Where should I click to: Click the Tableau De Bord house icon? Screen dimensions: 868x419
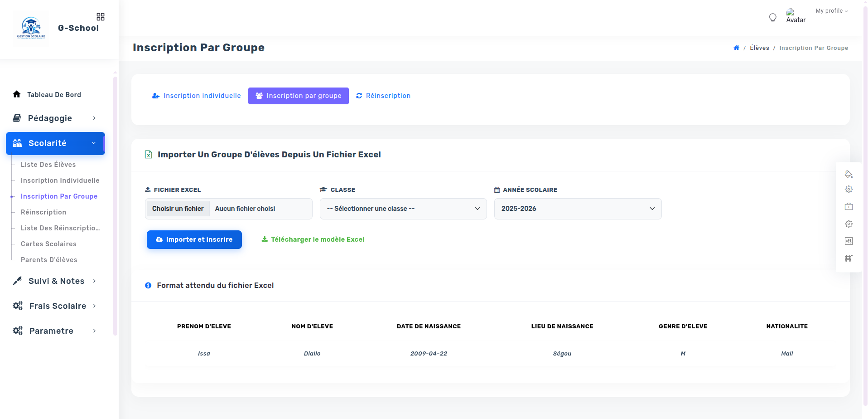17,94
